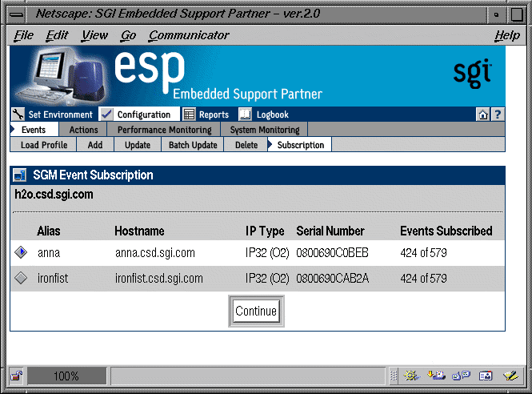Open Discussions component icon in status bar
Image resolution: width=532 pixels, height=394 pixels.
[x=461, y=376]
